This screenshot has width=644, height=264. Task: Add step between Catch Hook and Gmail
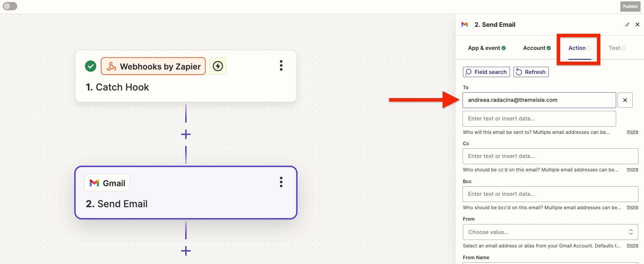tap(186, 134)
